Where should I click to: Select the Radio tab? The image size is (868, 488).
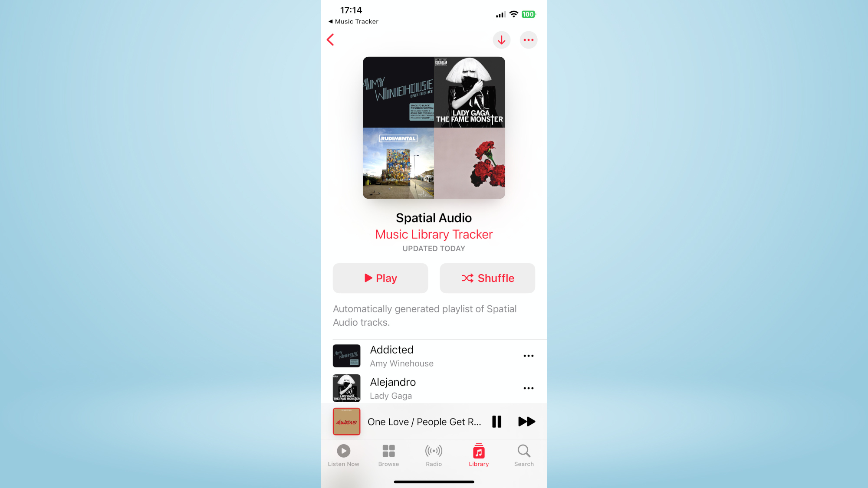click(434, 455)
